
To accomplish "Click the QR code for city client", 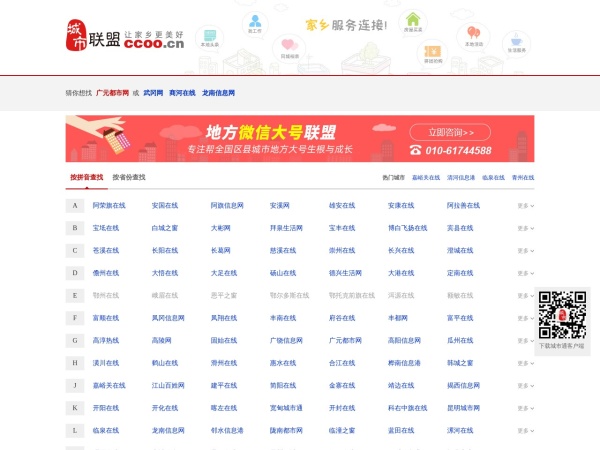I will pos(561,314).
